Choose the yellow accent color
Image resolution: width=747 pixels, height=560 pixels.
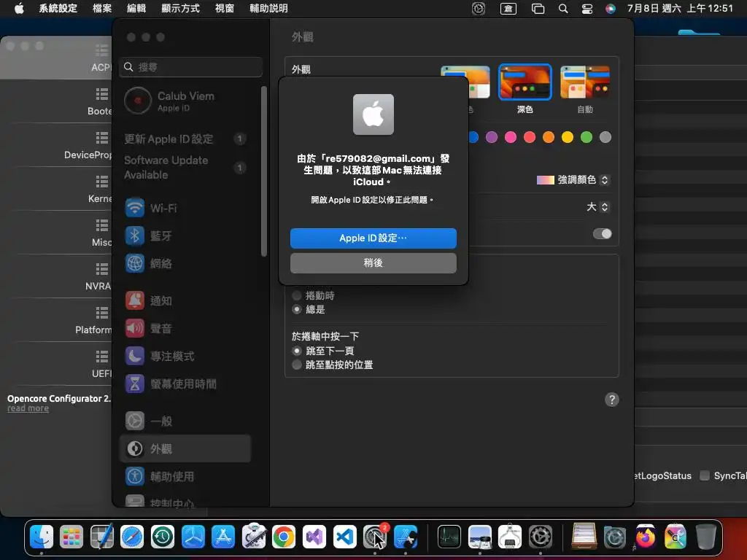point(568,137)
